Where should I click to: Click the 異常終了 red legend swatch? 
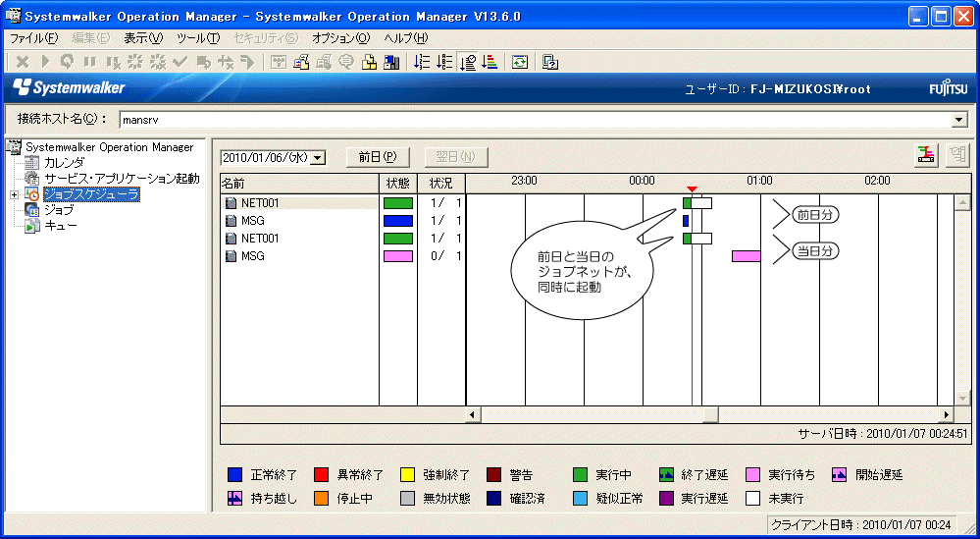pos(321,475)
